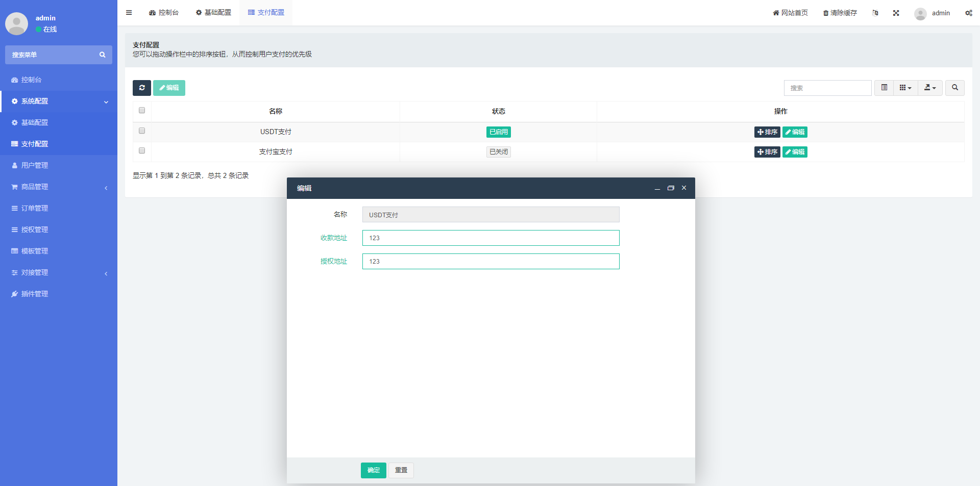Click the 重置 button in the dialog
This screenshot has width=980, height=486.
pos(401,470)
